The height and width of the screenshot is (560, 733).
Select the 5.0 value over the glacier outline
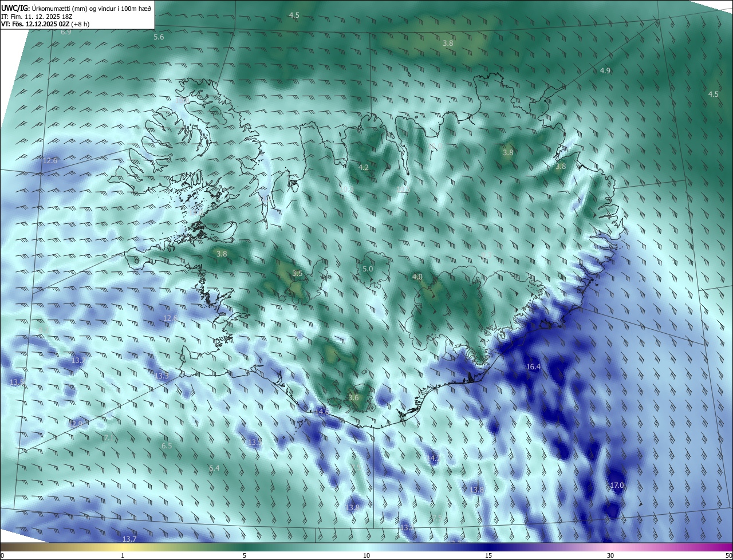[368, 269]
